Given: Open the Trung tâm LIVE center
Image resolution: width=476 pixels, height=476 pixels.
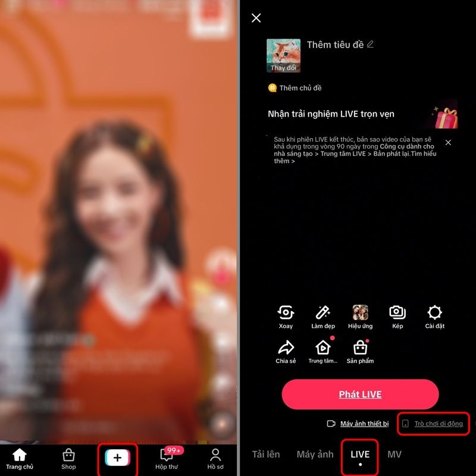Looking at the screenshot, I should [324, 348].
